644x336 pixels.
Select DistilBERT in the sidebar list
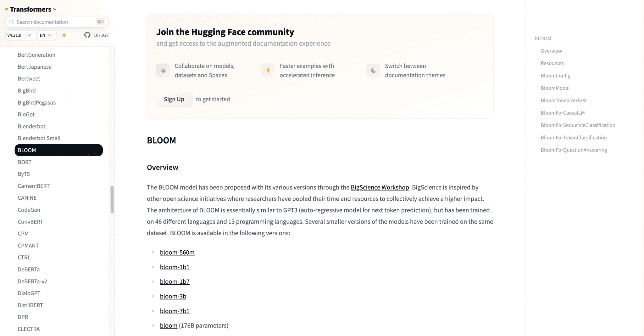tap(30, 305)
